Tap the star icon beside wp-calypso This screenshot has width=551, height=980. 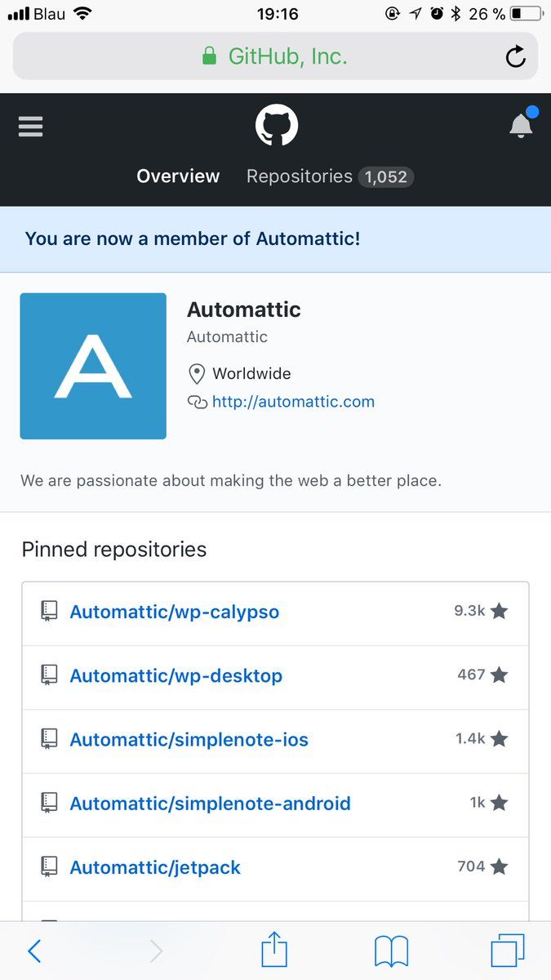(x=499, y=611)
